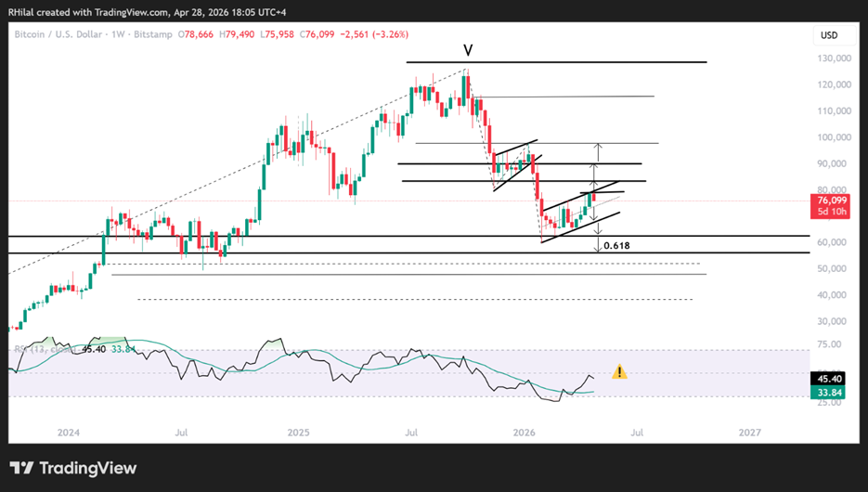
Task: Select the black 45.40 RSI value label
Action: (830, 379)
